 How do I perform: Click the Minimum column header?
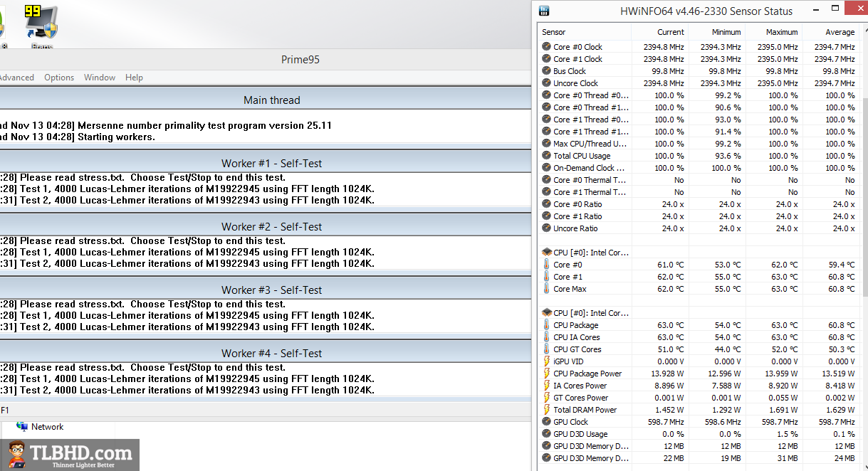tap(716, 32)
